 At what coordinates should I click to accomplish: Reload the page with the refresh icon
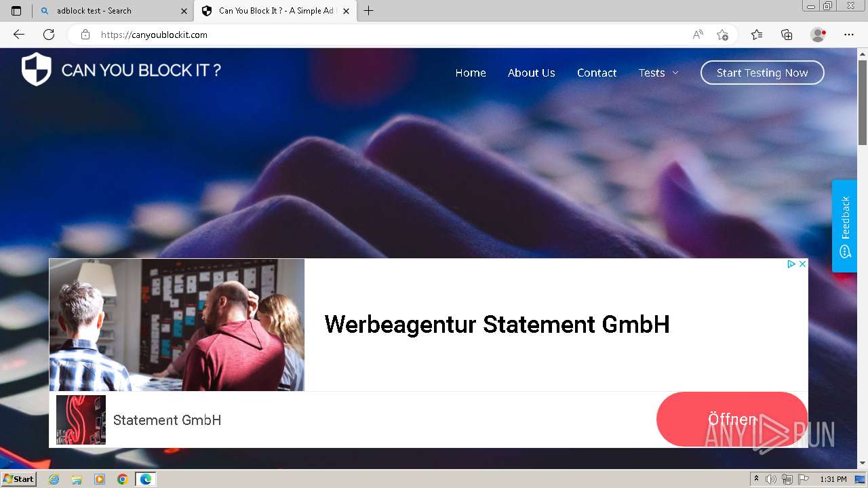click(x=49, y=35)
